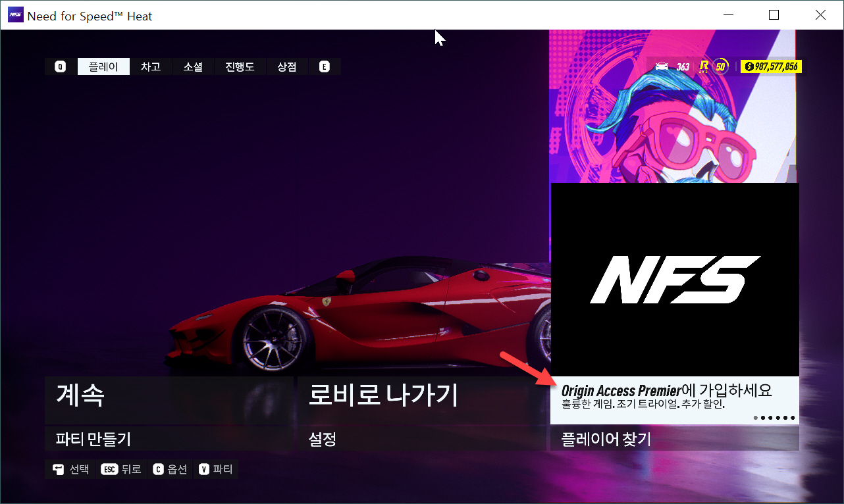This screenshot has width=844, height=504.
Task: Click the E key next-tab icon
Action: tap(324, 66)
